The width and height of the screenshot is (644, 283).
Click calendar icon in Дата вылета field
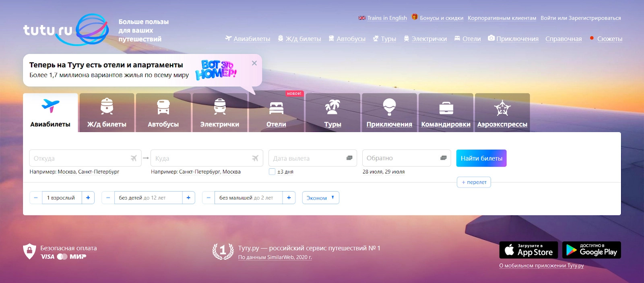click(x=349, y=158)
